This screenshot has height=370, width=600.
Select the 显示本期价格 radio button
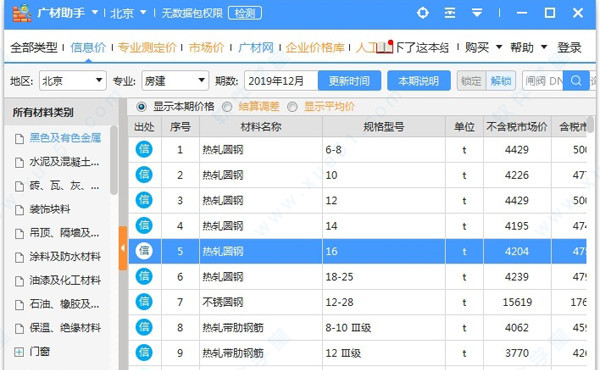141,107
